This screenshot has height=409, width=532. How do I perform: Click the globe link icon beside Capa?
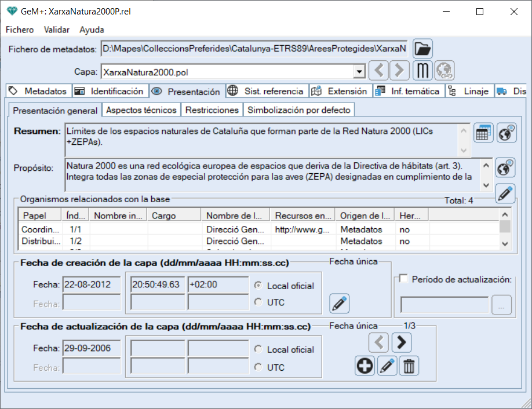tap(444, 71)
